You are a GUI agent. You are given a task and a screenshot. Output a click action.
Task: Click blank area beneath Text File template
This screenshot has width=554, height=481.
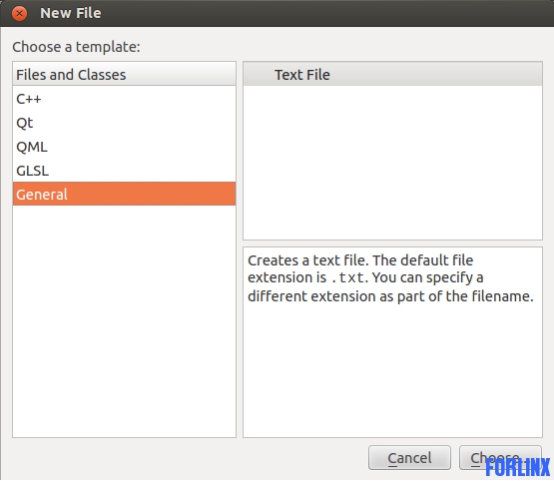(x=393, y=163)
